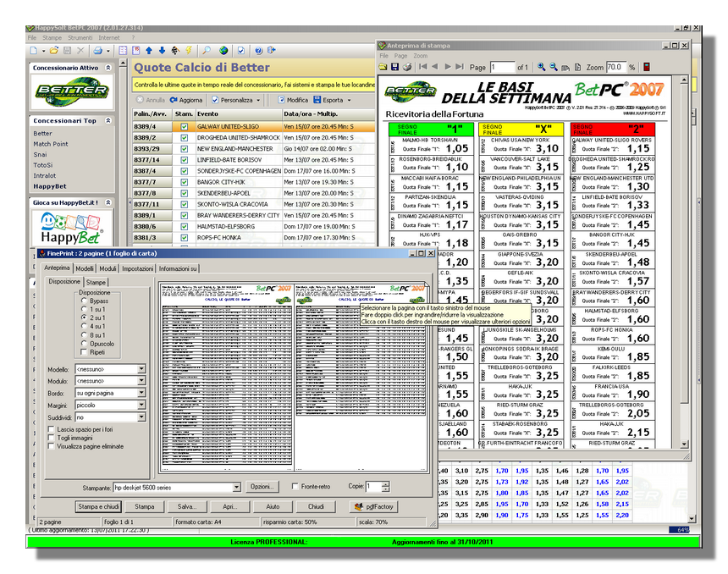Image resolution: width=728 pixels, height=574 pixels.
Task: Click the blue down arrow toolbar icon
Action: 162,50
